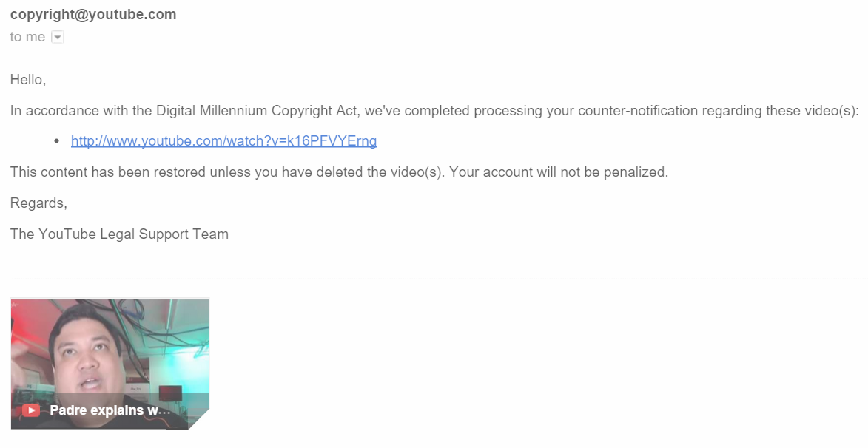
Task: Click "The YouTube Legal Support Team" signature
Action: point(119,234)
